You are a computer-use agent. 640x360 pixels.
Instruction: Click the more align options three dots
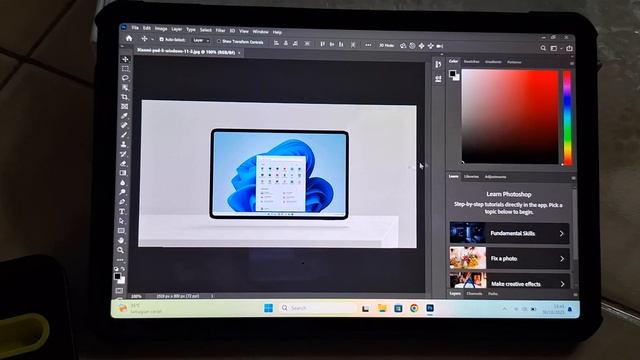(368, 45)
